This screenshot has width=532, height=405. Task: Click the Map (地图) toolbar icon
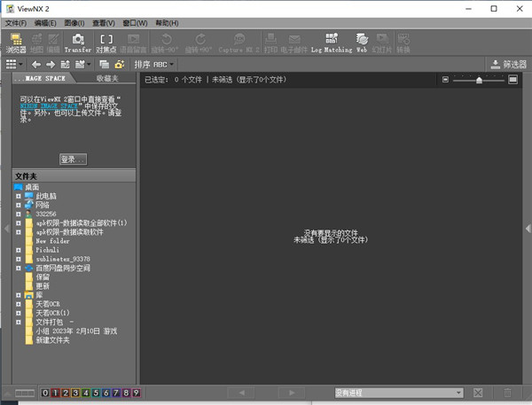(36, 43)
